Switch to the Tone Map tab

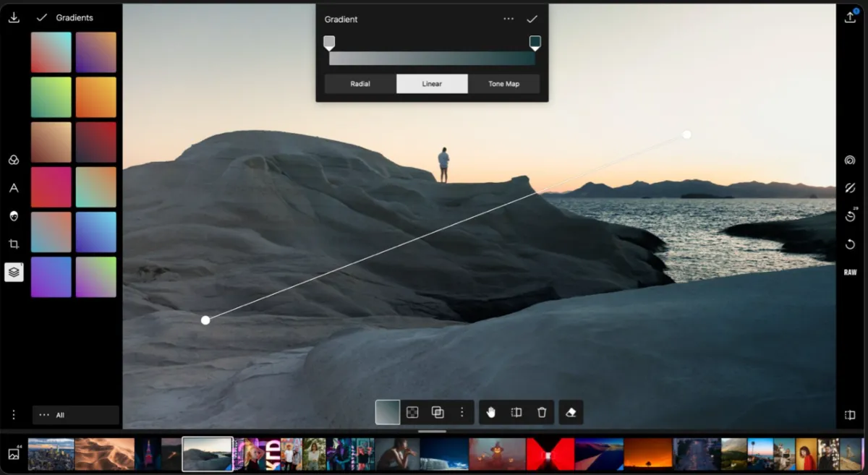[504, 83]
